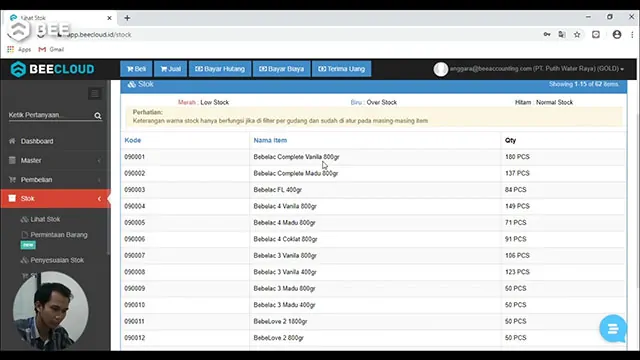Viewport: 640px width, 360px height.
Task: Open the Chrome profile icon
Action: (617, 35)
